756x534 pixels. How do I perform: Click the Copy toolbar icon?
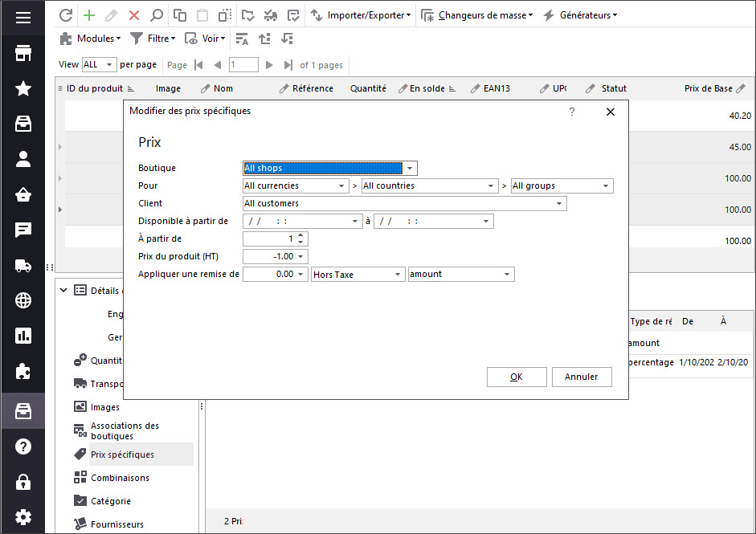tap(179, 15)
